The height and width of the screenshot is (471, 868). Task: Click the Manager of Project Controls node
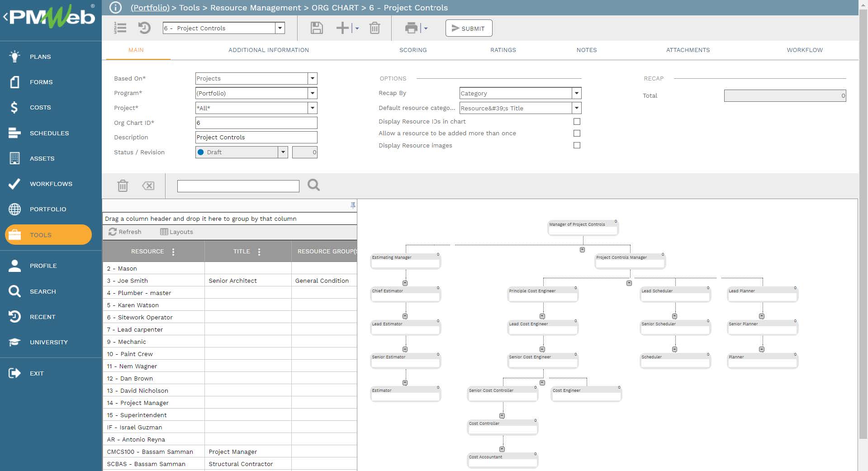[x=583, y=228]
